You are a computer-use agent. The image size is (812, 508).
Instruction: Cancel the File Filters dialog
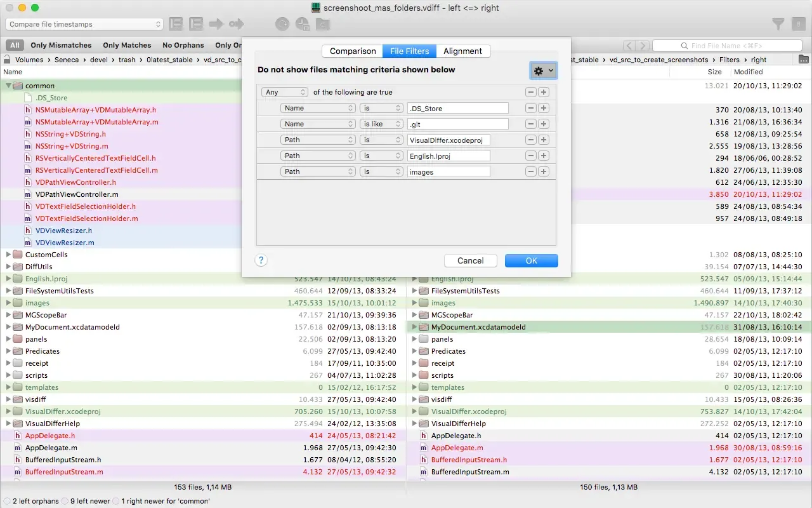[x=470, y=260]
